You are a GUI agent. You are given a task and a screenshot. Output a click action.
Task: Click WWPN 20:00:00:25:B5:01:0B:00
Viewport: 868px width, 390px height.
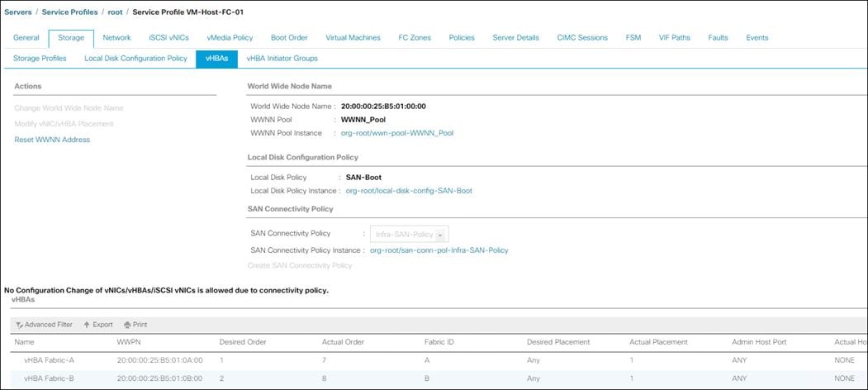point(160,378)
